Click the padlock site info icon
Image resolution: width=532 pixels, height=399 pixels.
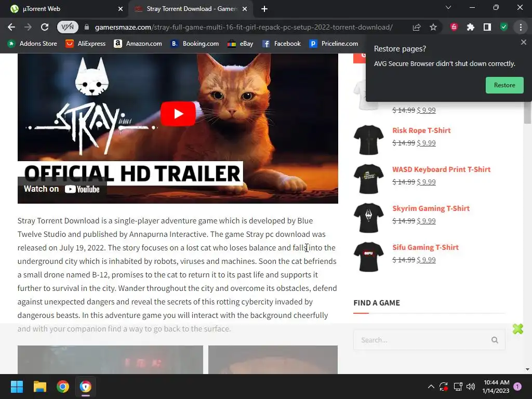pyautogui.click(x=87, y=27)
